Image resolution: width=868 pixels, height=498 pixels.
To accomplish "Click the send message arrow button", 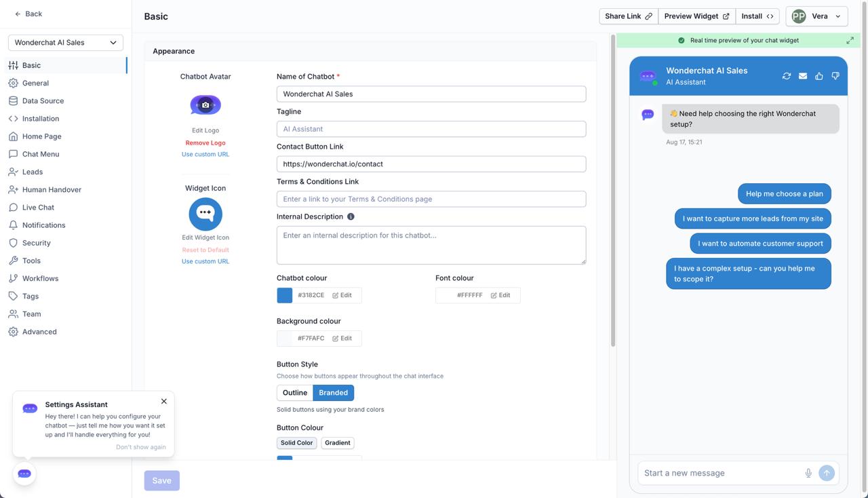I will coord(827,473).
